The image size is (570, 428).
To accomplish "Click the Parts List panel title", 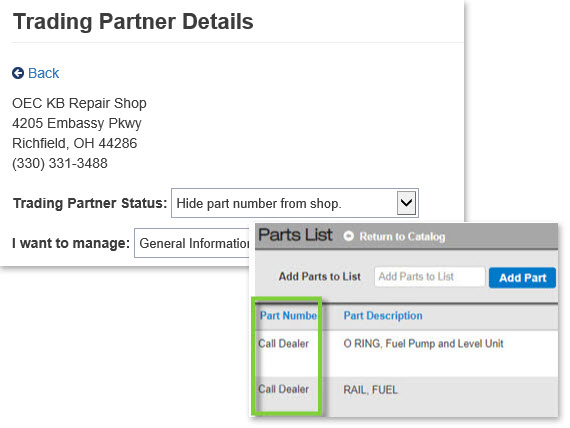I will pos(295,235).
